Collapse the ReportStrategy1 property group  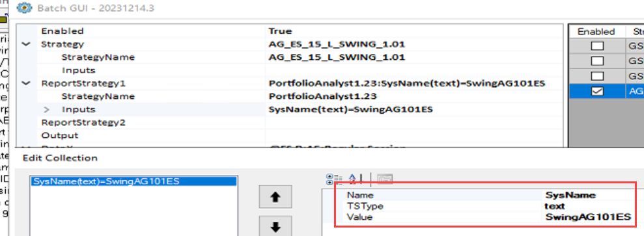[26, 83]
